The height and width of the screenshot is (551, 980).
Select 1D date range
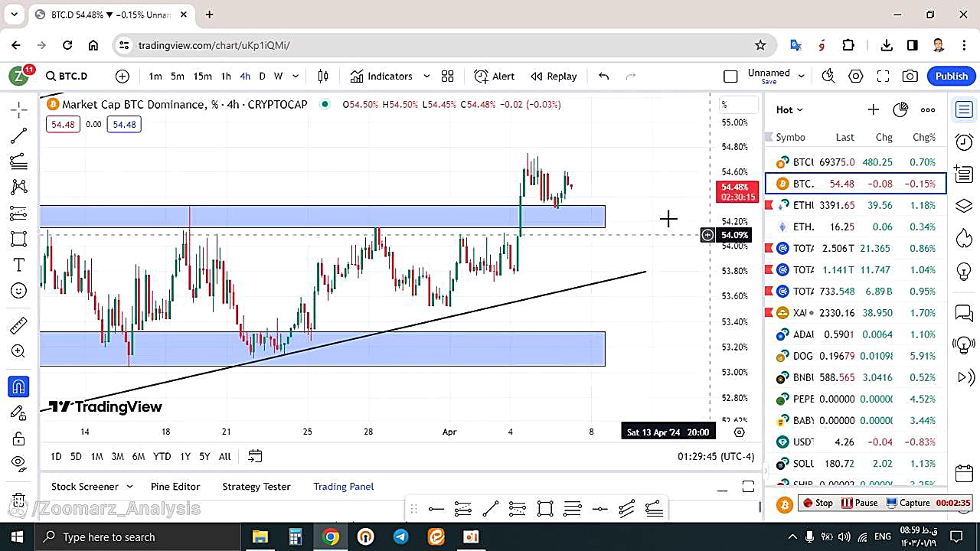coord(56,456)
